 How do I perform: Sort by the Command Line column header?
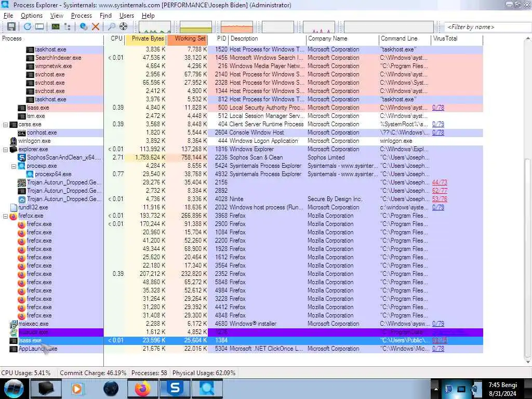pyautogui.click(x=405, y=38)
